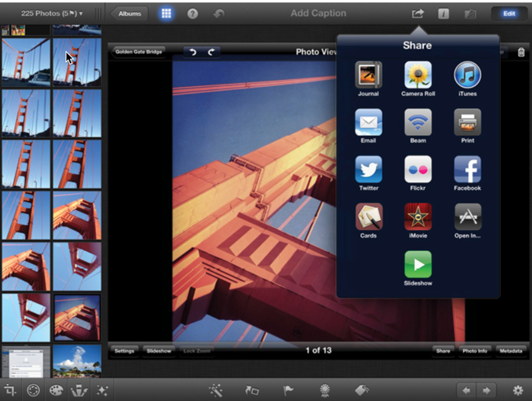
Task: Select the Crop tool in bottom toolbar
Action: point(11,390)
